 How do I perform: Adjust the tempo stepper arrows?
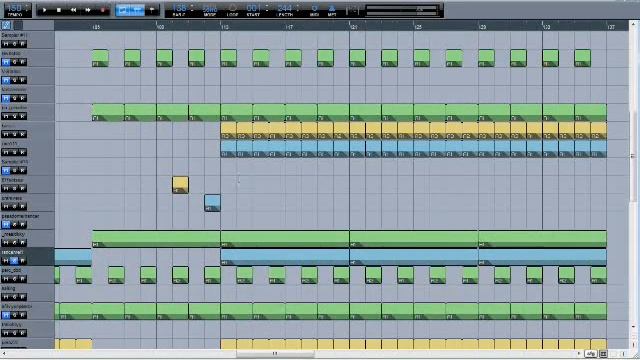click(x=27, y=8)
